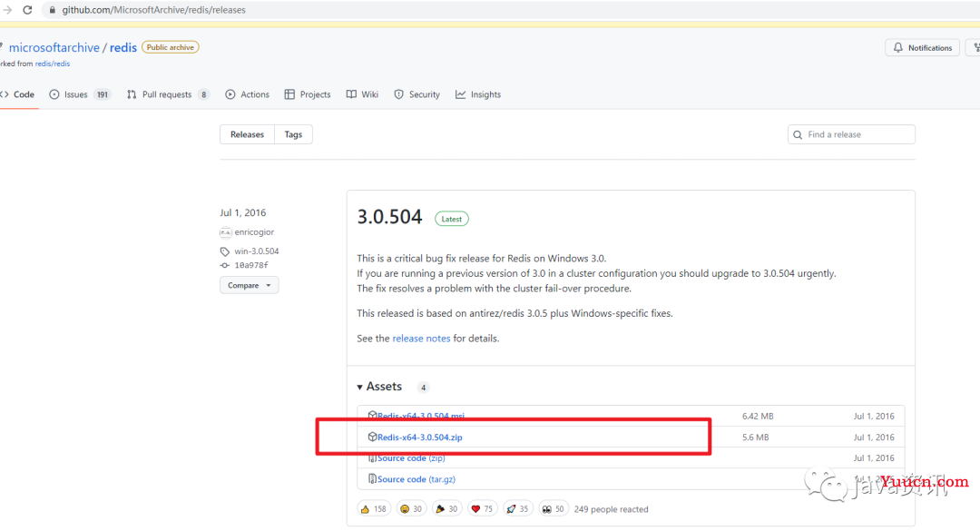Screen dimensions: 980x531
Task: Open the win-3.0.504 tag link
Action: point(256,251)
